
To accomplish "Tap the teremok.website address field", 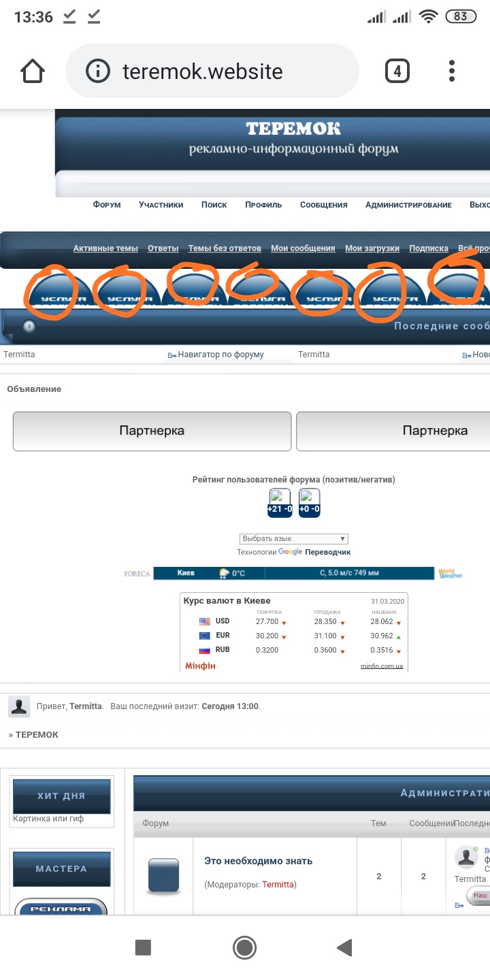I will tap(212, 71).
